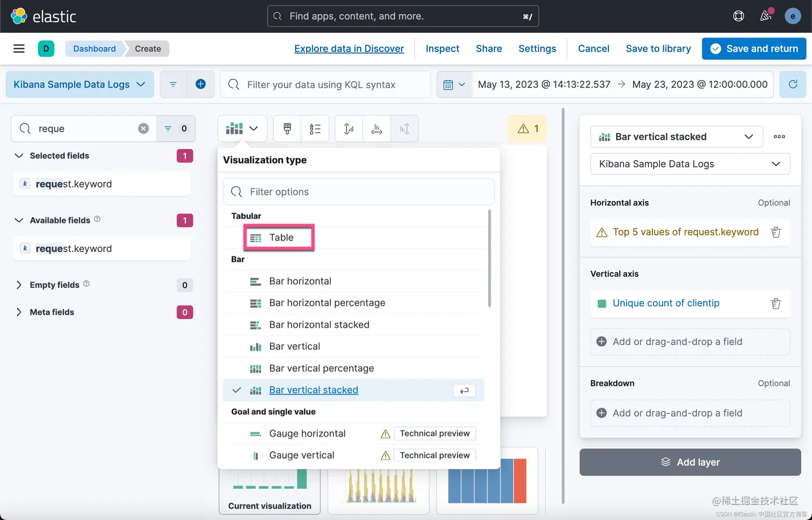Click the Unique count of clientip color swatch
Screen dimensions: 812x520
click(601, 304)
